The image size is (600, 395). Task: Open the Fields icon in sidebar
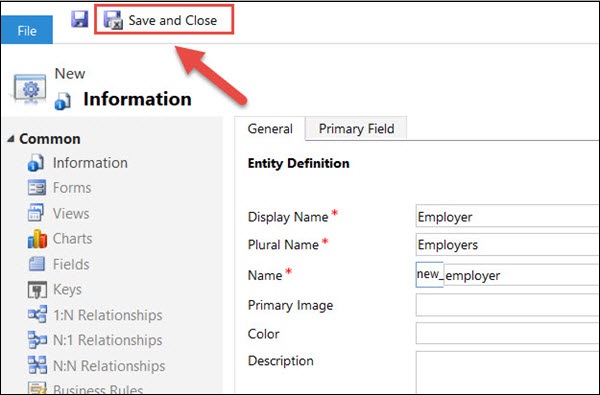point(37,264)
